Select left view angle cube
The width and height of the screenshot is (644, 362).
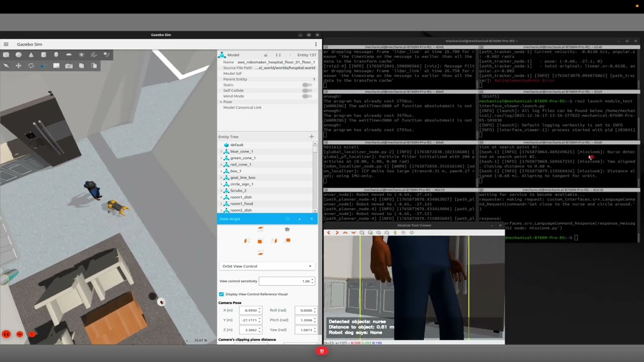[247, 241]
